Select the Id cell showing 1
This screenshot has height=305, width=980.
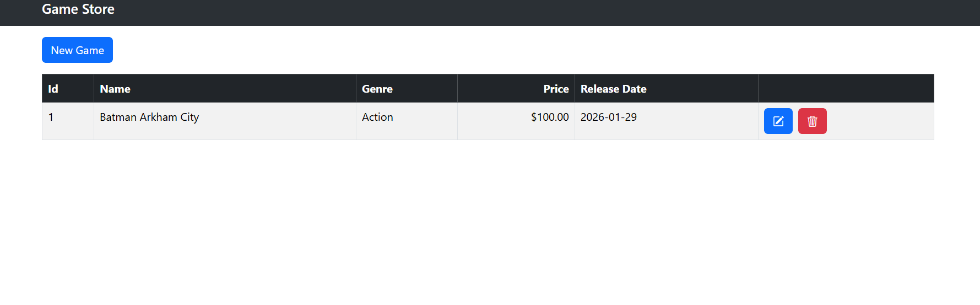[x=51, y=117]
